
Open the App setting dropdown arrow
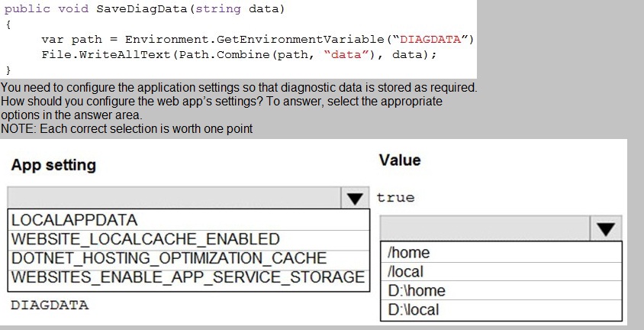[355, 198]
